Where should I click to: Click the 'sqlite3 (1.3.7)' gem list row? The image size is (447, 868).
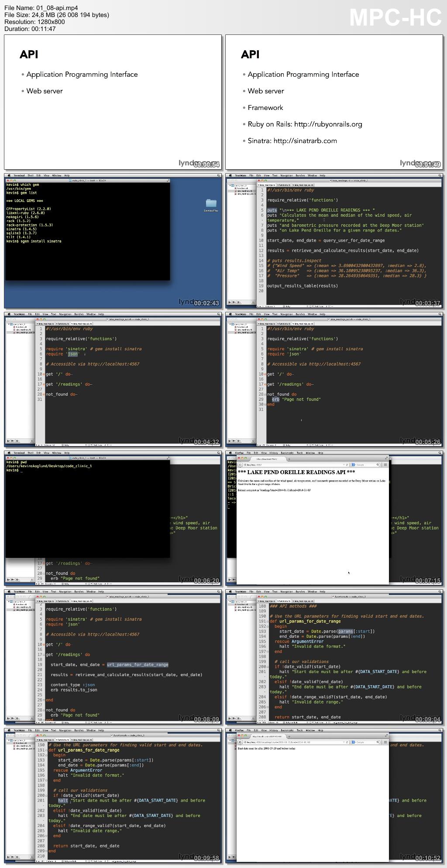[21, 233]
